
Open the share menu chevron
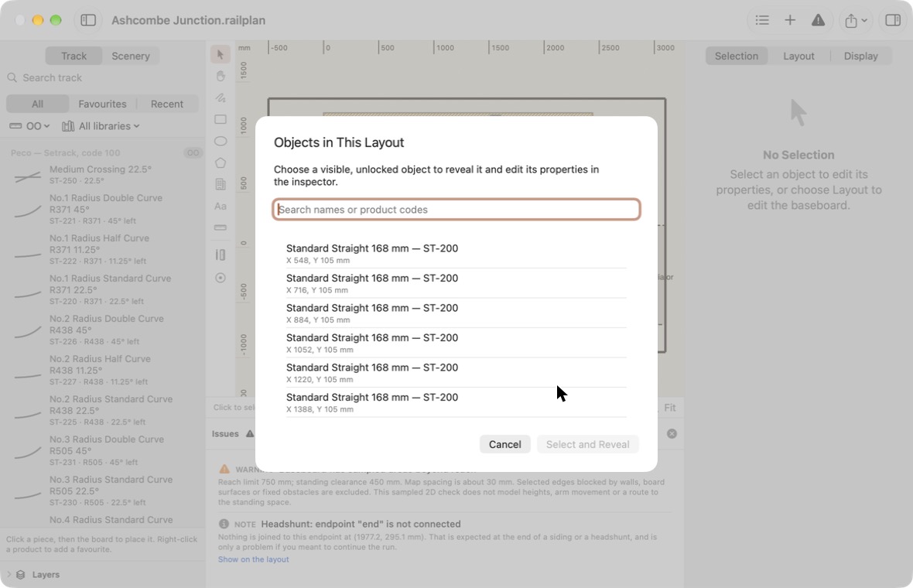pos(864,20)
